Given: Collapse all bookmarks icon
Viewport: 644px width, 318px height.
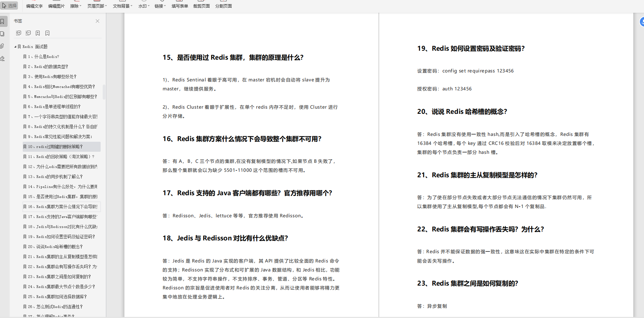Looking at the screenshot, I should pyautogui.click(x=28, y=33).
